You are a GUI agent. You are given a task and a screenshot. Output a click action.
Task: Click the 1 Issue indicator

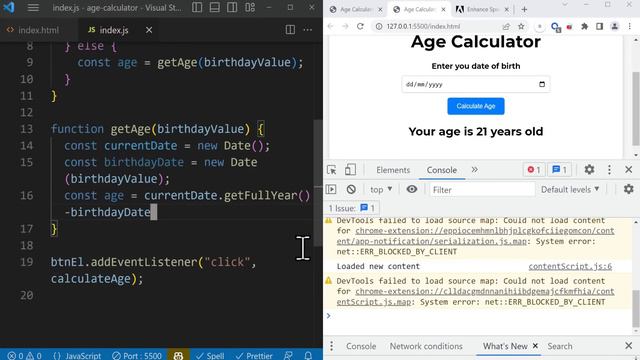352,208
